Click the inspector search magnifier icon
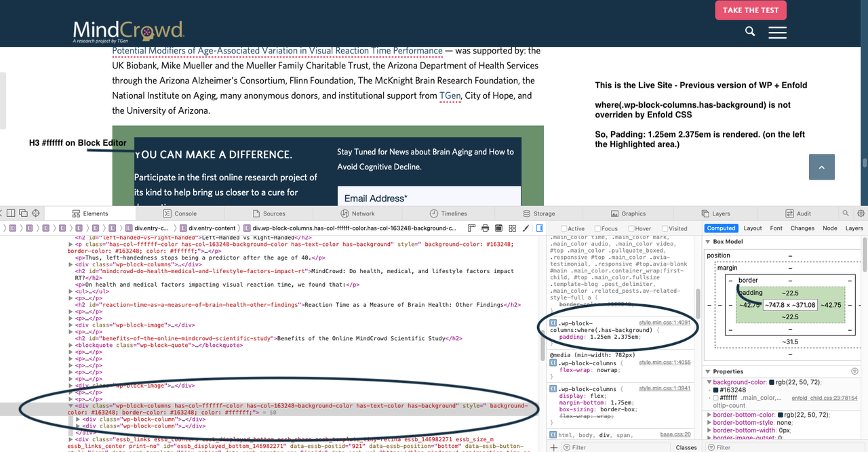This screenshot has height=452, width=868. pos(846,213)
